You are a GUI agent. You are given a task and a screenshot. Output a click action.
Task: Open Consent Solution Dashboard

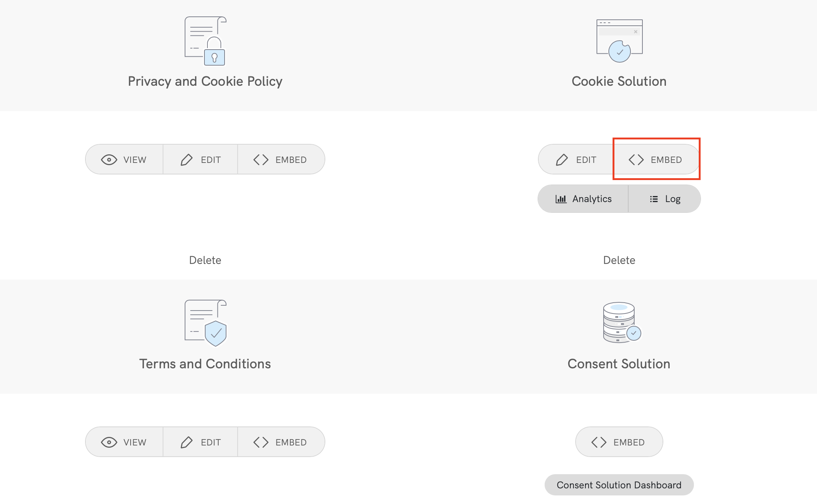click(619, 485)
